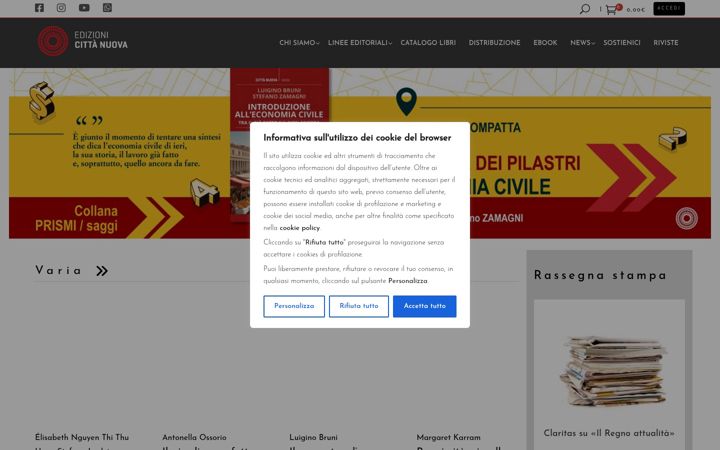Expand the News menu
Viewport: 720px width, 450px height.
(x=582, y=43)
